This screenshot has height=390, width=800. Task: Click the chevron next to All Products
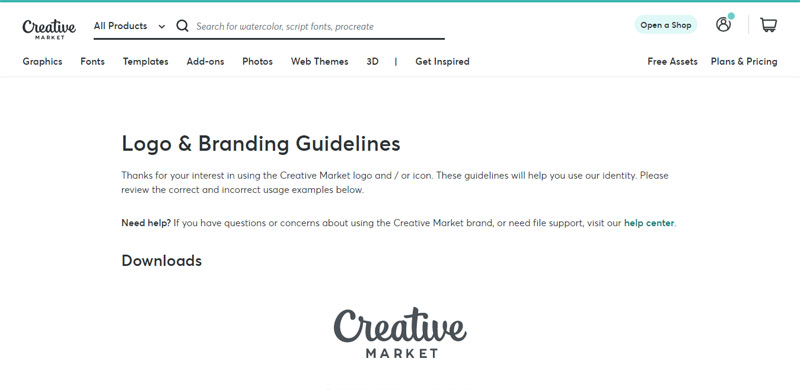tap(162, 27)
